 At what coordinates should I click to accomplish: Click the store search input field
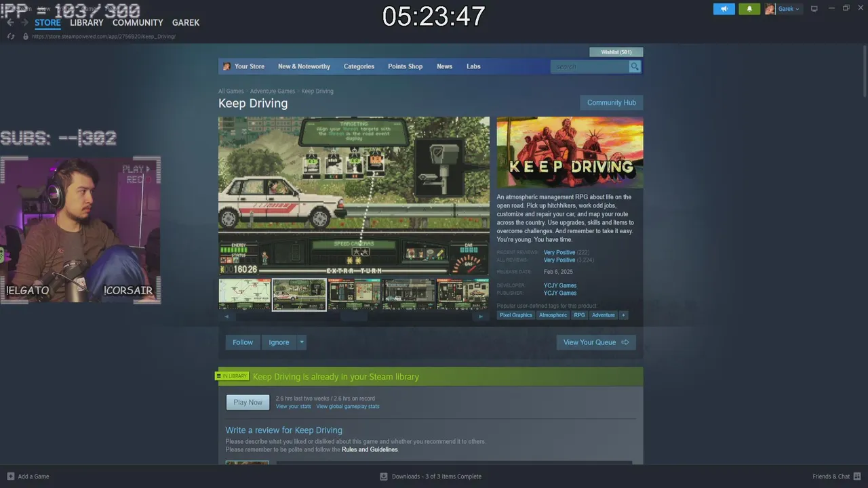pos(589,66)
